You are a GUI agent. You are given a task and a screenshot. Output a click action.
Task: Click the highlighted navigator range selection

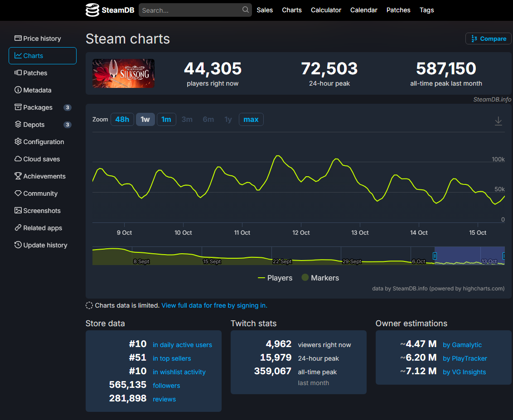(469, 256)
